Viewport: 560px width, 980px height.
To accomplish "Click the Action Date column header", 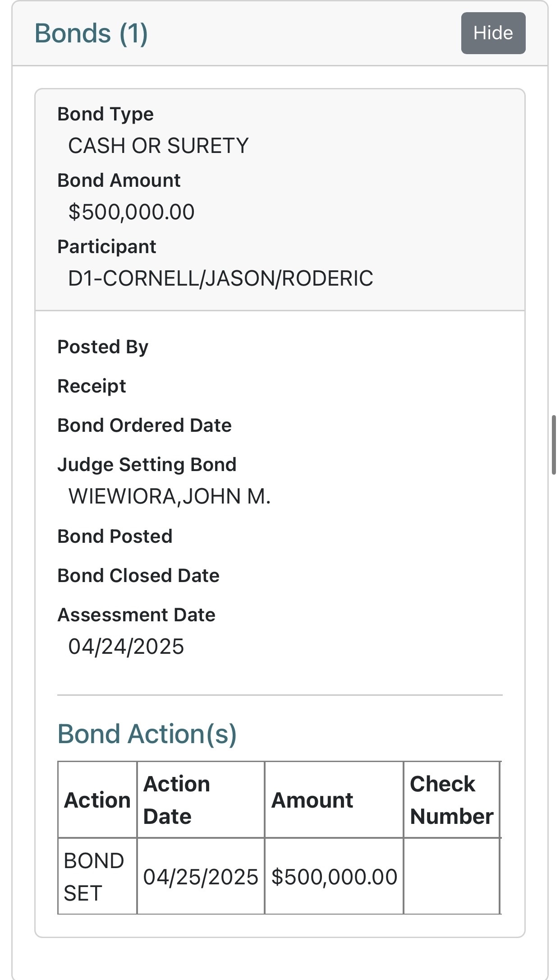I will [x=201, y=800].
